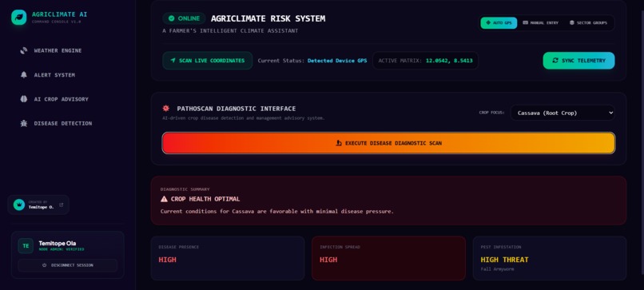Viewport: 644px width, 290px height.
Task: Click the Online status badge
Action: coord(184,18)
